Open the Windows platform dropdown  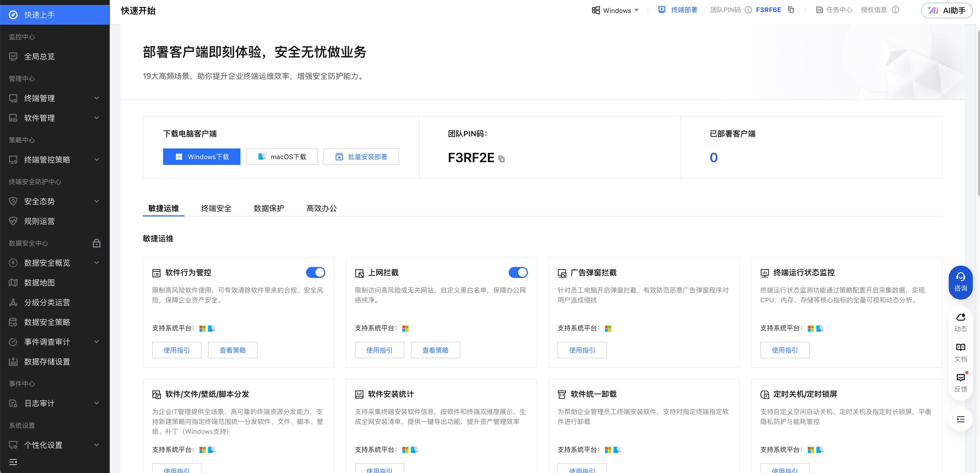(x=615, y=10)
